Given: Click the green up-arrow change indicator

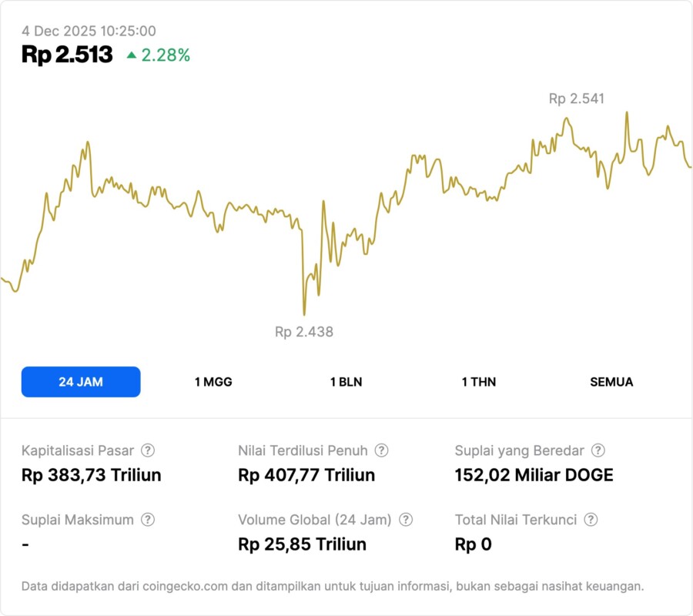Looking at the screenshot, I should [x=132, y=55].
